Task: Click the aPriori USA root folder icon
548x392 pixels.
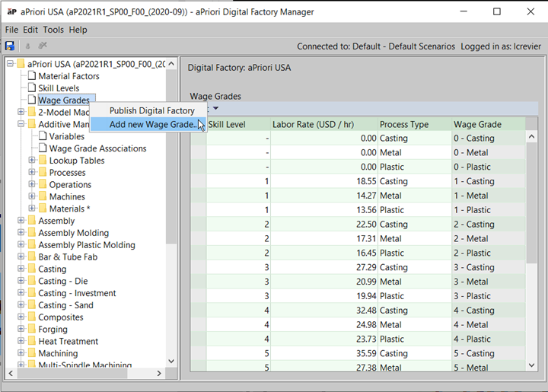Action: [x=21, y=64]
